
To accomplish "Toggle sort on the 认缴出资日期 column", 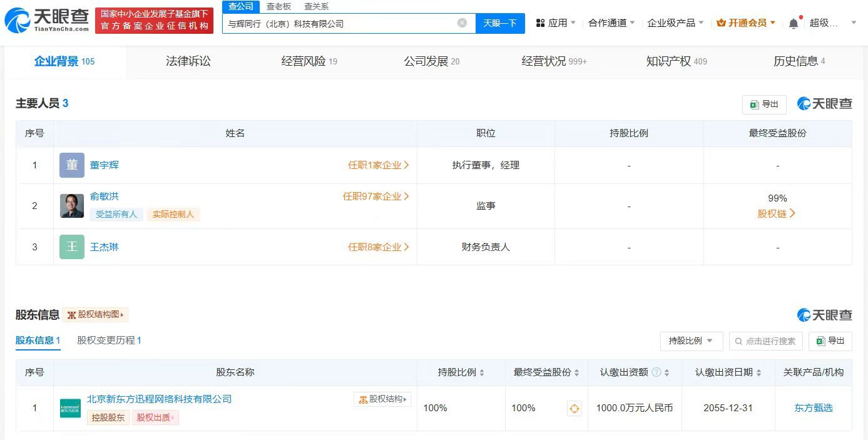I will pos(758,371).
